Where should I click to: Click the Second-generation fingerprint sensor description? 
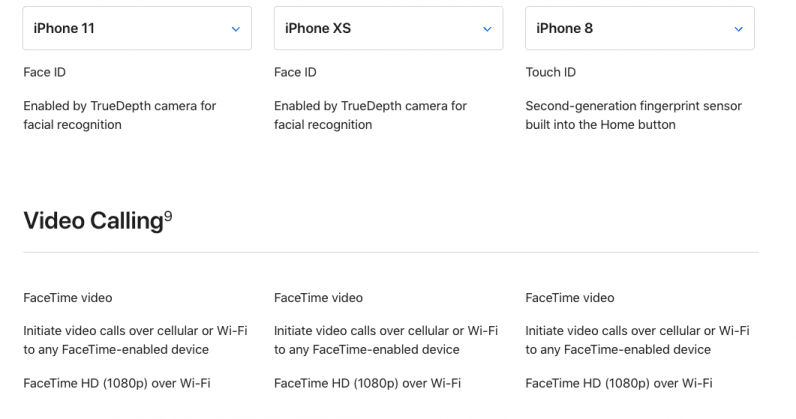click(x=633, y=115)
